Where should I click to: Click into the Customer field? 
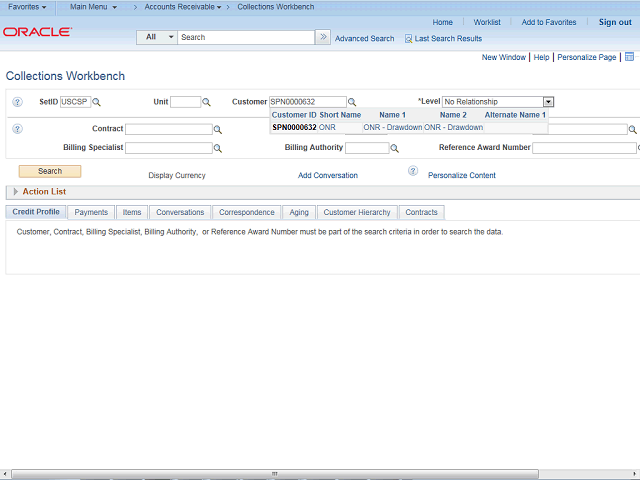(308, 102)
